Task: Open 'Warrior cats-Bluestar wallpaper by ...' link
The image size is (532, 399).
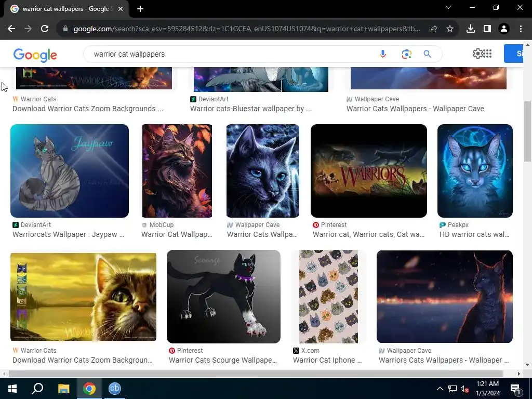Action: click(x=251, y=109)
